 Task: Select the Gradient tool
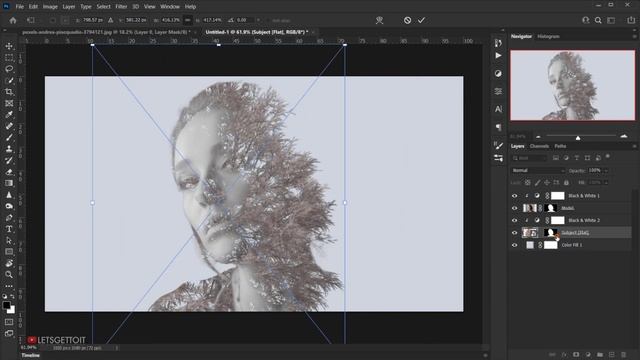pyautogui.click(x=9, y=183)
